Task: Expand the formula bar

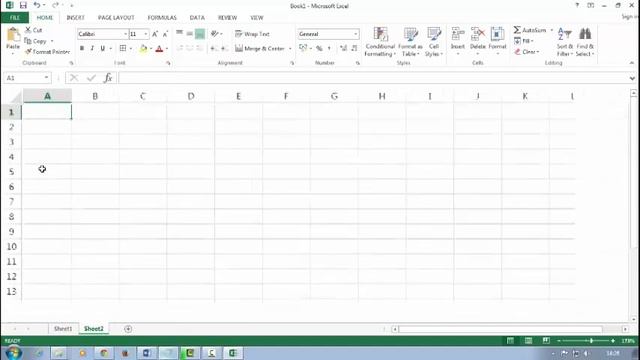Action: (x=632, y=78)
